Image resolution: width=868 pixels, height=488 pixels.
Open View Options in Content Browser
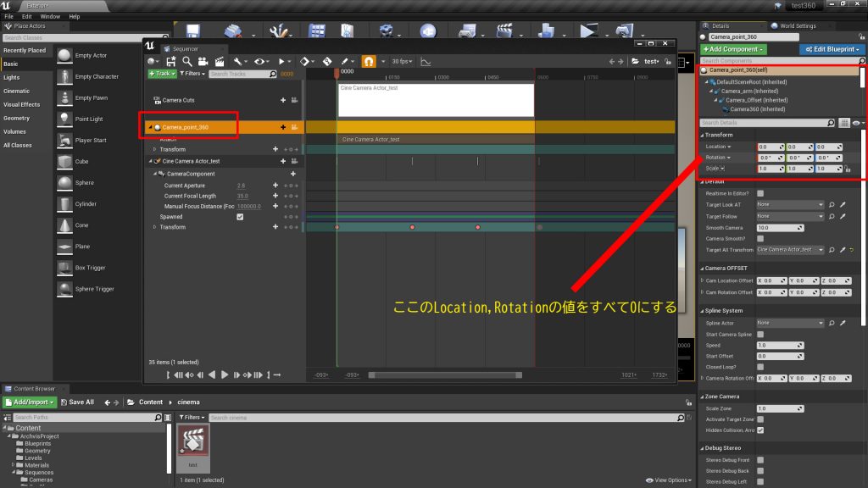pos(669,480)
